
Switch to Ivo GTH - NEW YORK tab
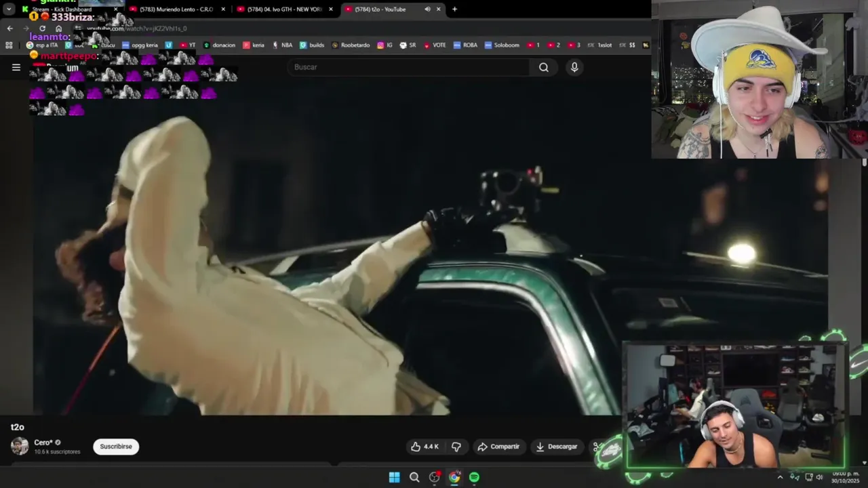(x=285, y=9)
